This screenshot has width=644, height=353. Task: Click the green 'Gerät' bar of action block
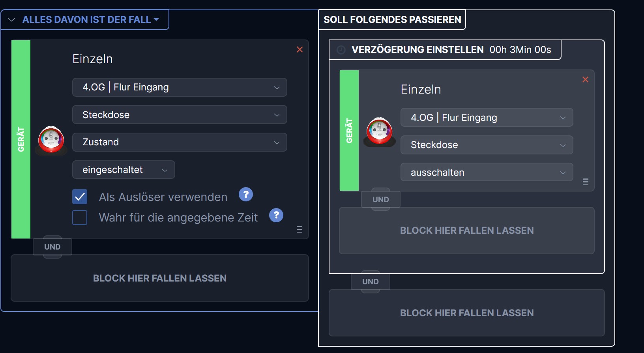[349, 131]
